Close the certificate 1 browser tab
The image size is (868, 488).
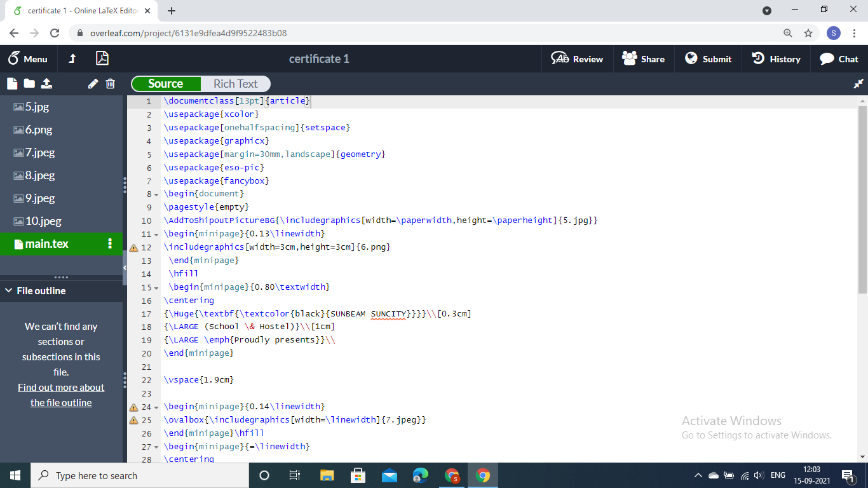(x=148, y=11)
